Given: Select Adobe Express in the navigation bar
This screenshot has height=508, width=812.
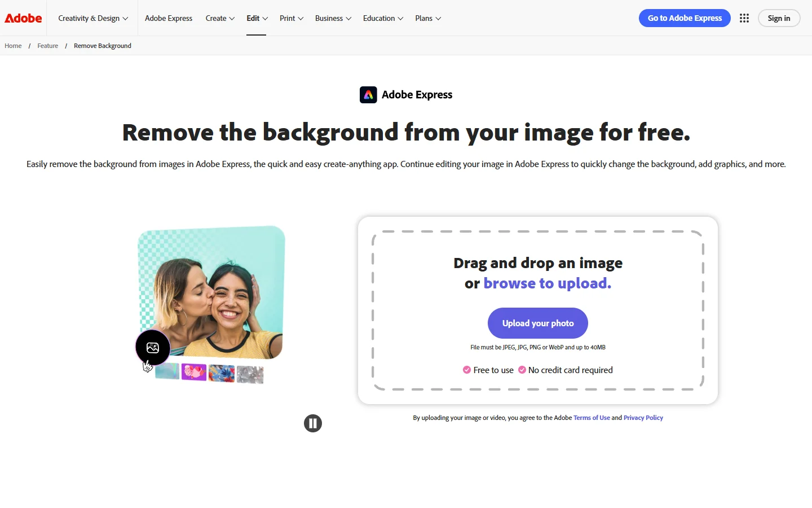Looking at the screenshot, I should pyautogui.click(x=169, y=17).
